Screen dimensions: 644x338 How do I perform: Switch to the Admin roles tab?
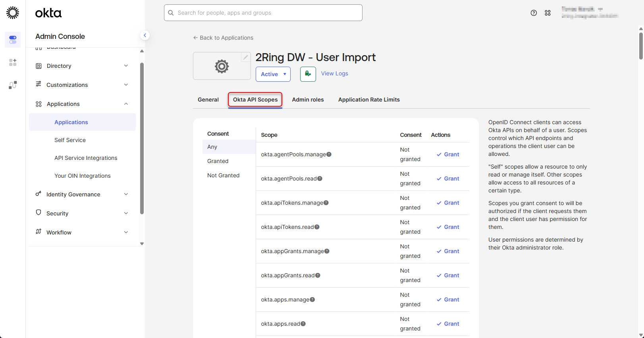coord(308,100)
